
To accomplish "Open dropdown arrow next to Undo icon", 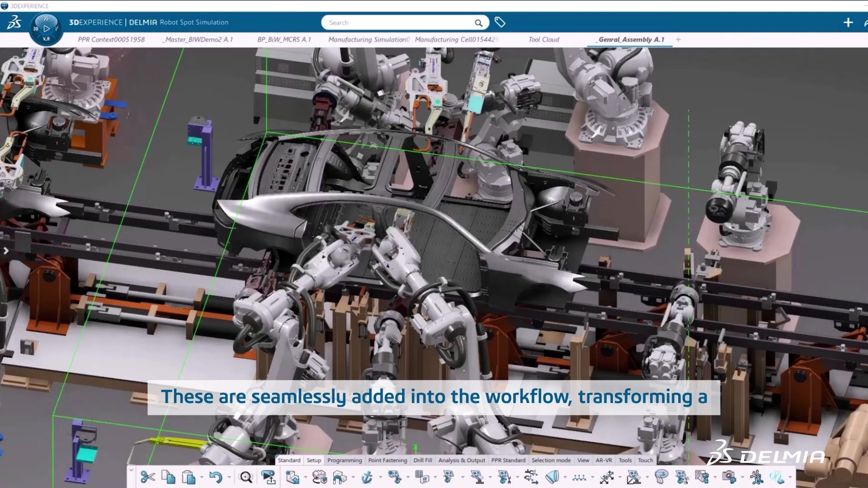I will 229,478.
